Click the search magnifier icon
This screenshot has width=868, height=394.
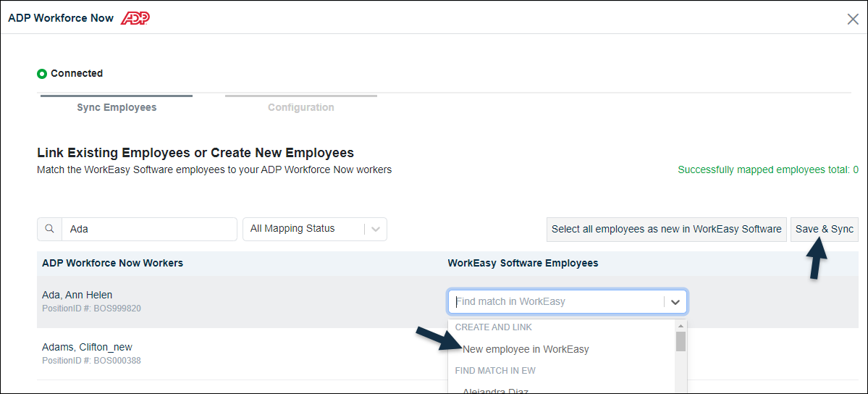click(x=49, y=229)
